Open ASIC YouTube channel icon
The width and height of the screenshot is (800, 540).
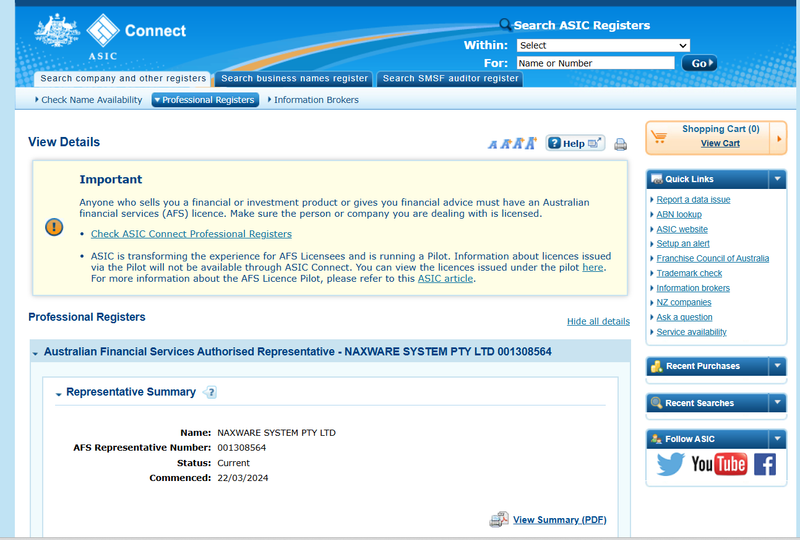719,464
